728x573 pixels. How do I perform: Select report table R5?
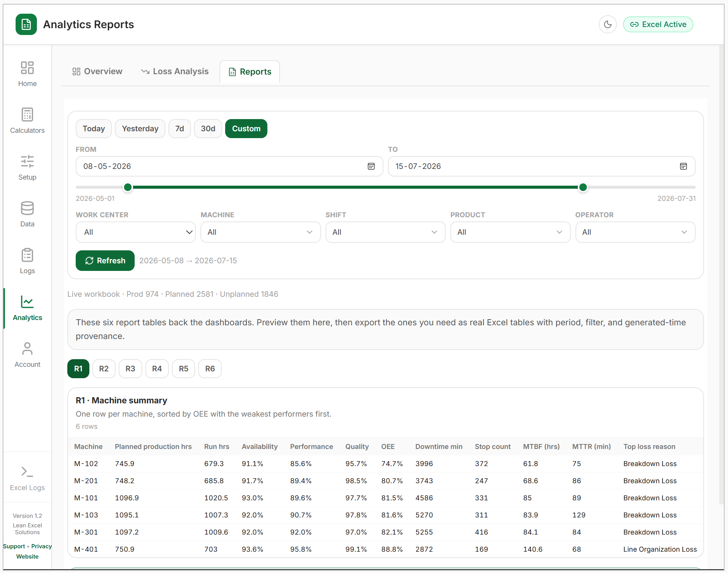pyautogui.click(x=183, y=369)
